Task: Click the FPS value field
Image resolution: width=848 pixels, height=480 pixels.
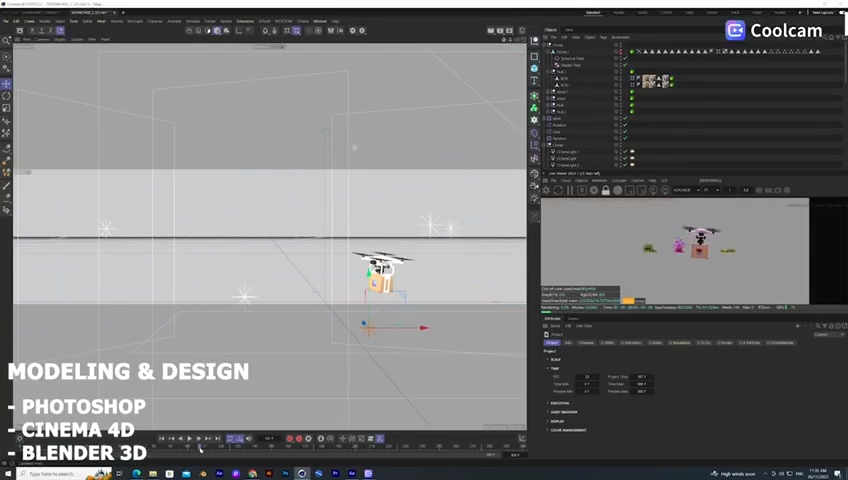Action: pos(587,377)
